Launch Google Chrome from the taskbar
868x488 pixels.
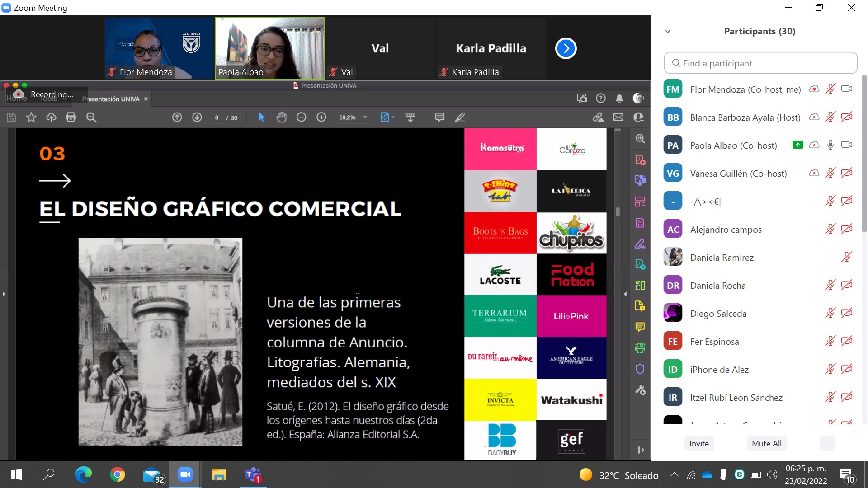(118, 474)
